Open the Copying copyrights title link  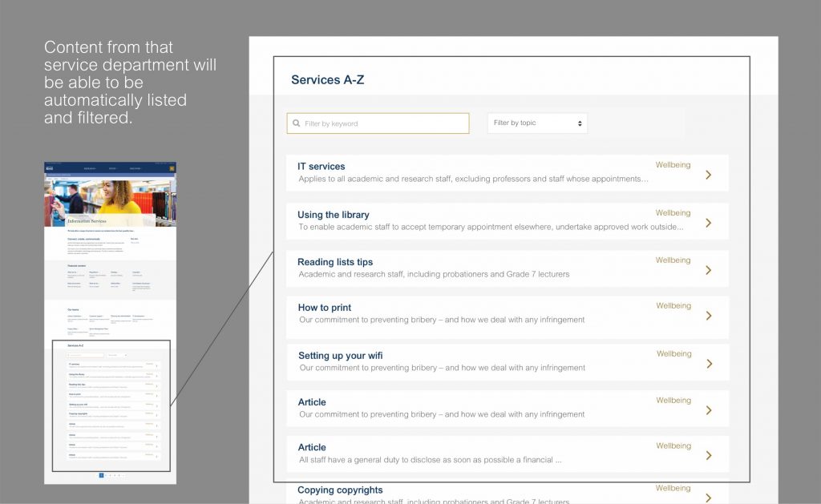(x=340, y=490)
